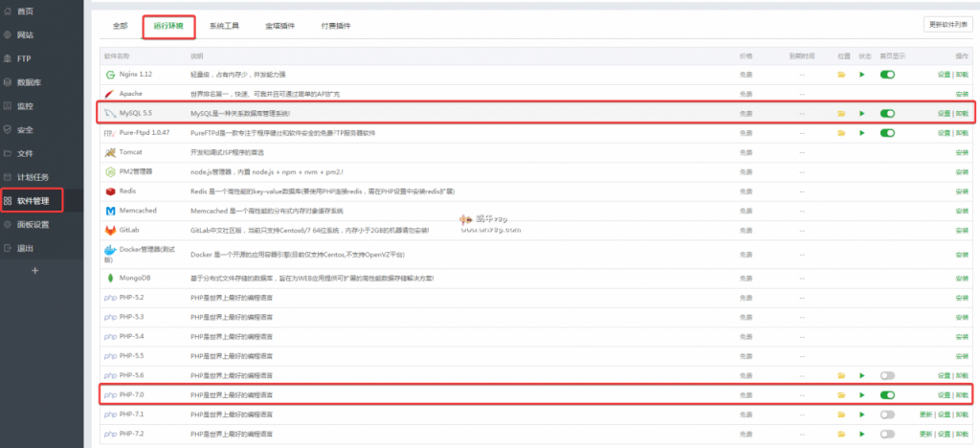
Task: Open the PHP-7.1 folder location icon
Action: coord(841,414)
